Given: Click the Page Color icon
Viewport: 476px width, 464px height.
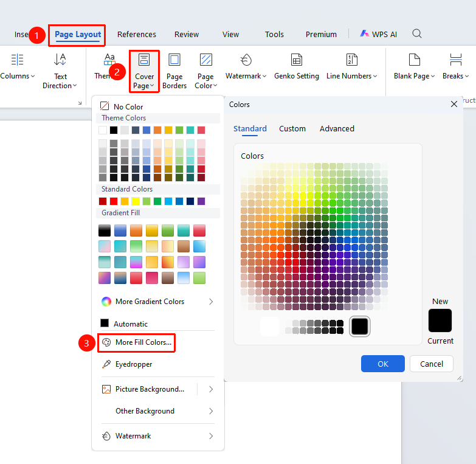Looking at the screenshot, I should 206,60.
